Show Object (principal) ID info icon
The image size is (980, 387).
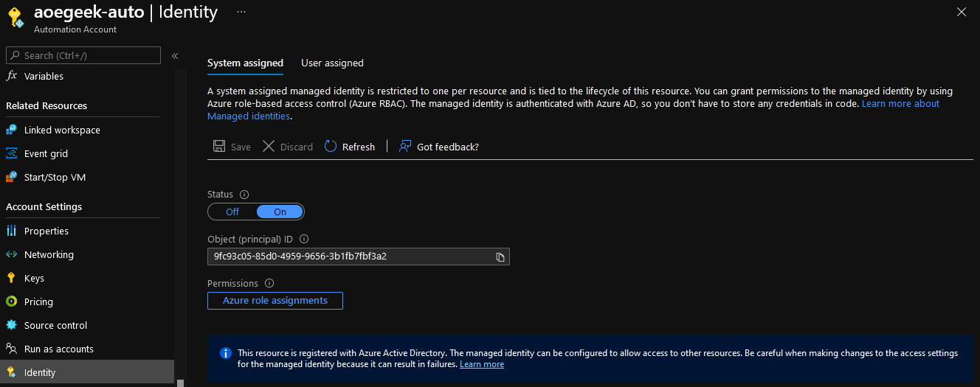pos(304,239)
